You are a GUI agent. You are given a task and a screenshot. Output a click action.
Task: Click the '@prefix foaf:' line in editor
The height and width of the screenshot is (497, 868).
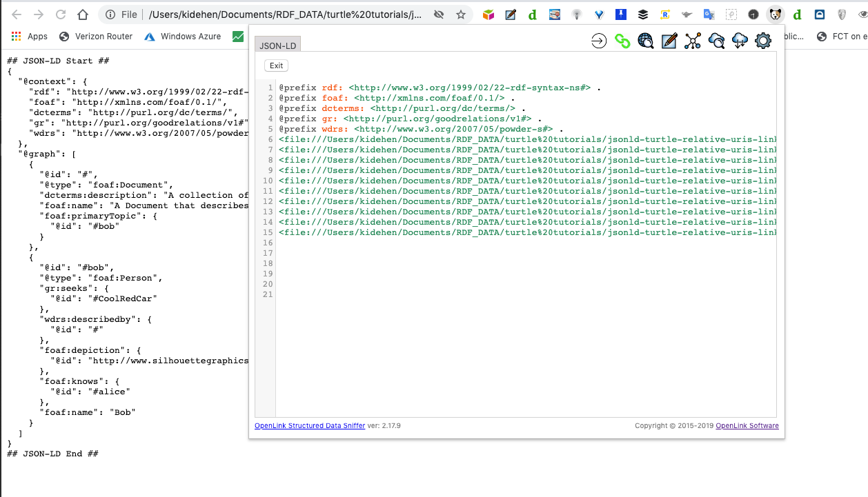(x=397, y=99)
